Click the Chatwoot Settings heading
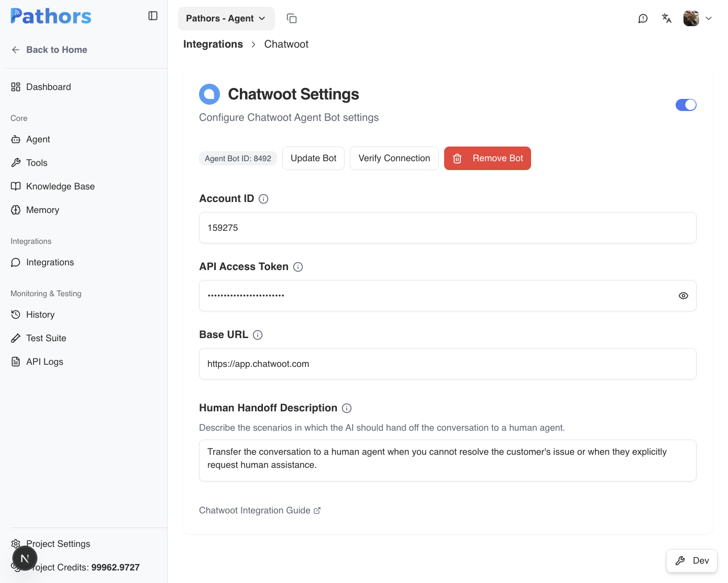728x583 pixels. 293,94
